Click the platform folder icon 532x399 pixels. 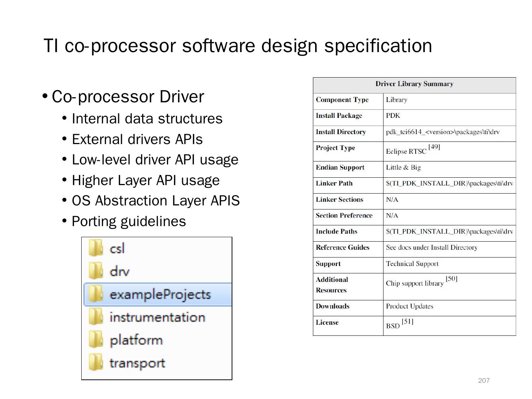tap(96, 340)
